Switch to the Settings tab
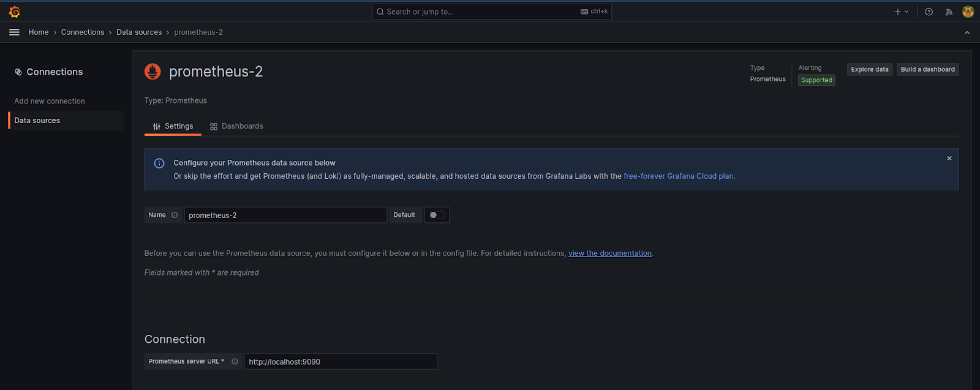This screenshot has height=390, width=980. (173, 126)
